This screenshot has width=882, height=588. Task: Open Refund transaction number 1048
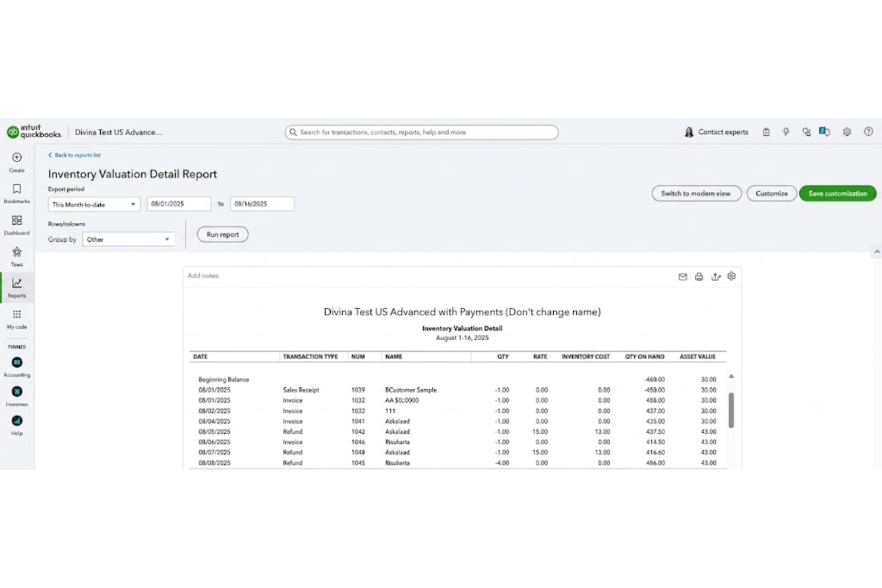[293, 453]
